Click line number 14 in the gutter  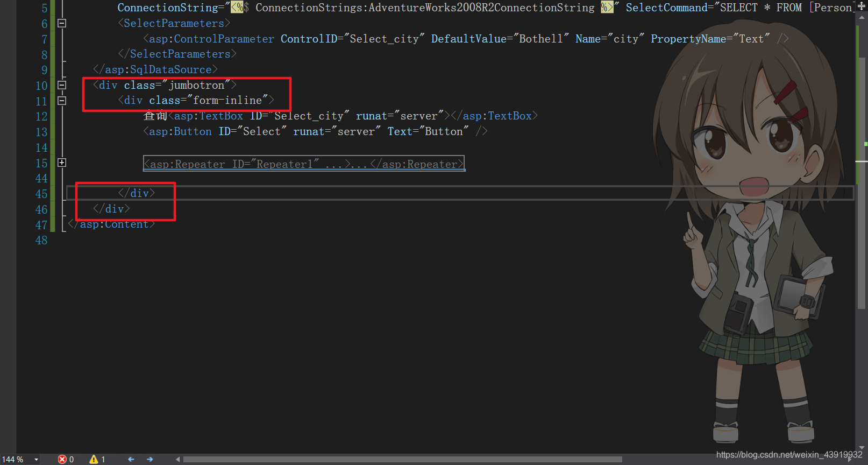click(41, 147)
